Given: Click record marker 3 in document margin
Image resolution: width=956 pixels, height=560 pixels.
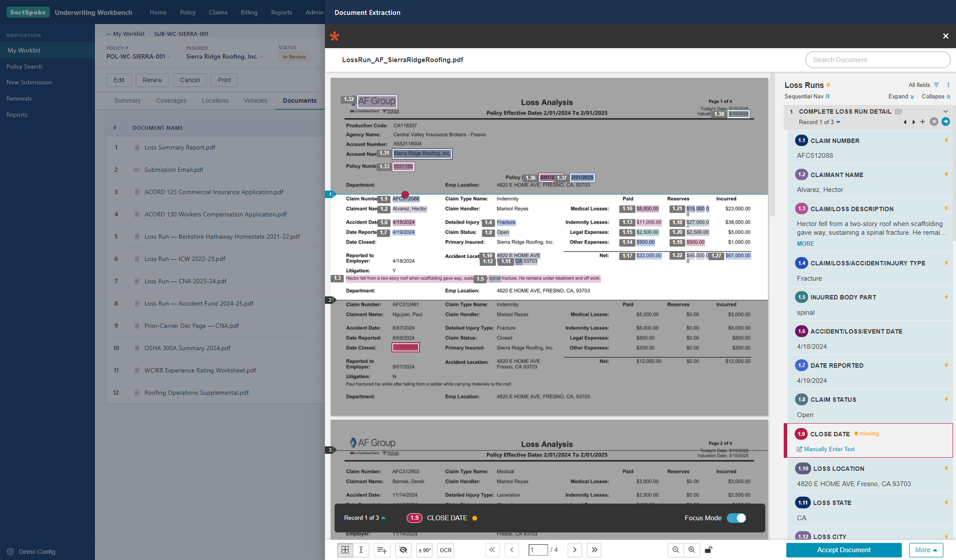Looking at the screenshot, I should pyautogui.click(x=330, y=450).
